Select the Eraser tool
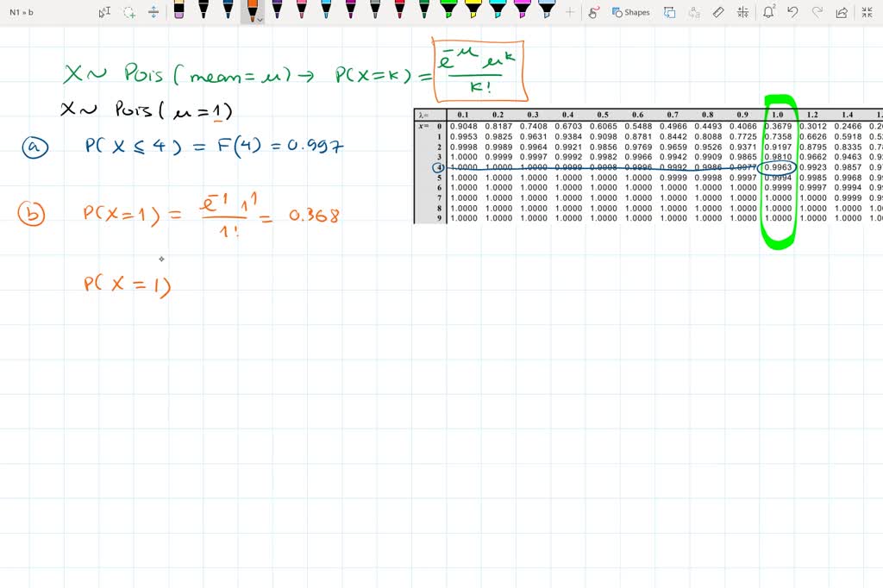Viewport: 883px width, 588px height. [x=178, y=11]
